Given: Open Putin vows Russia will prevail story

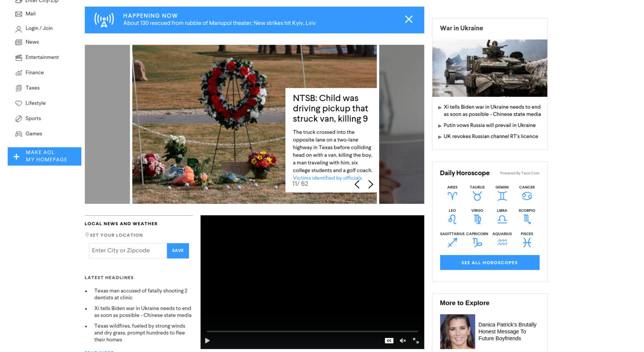Looking at the screenshot, I should coord(489,125).
